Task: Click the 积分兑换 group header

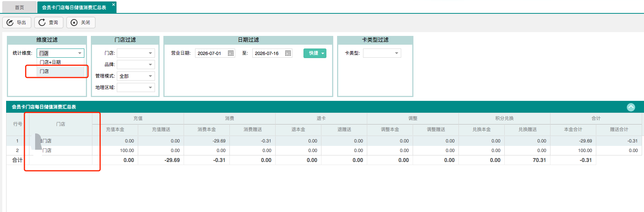Action: (x=504, y=118)
